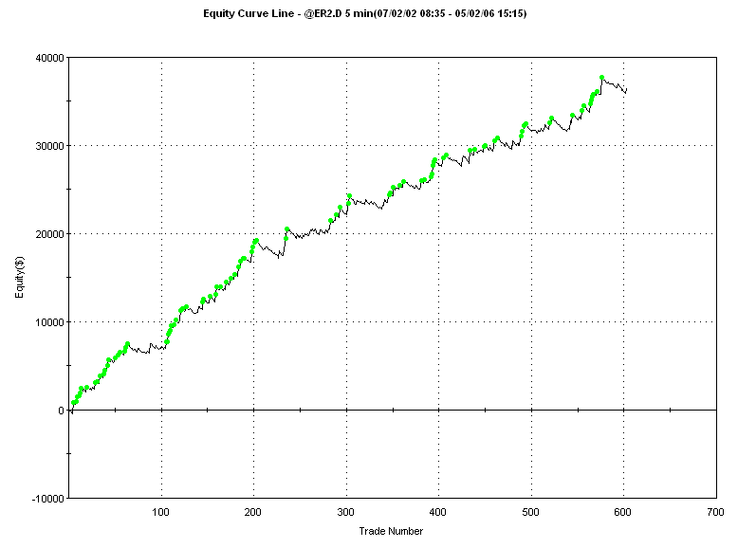The height and width of the screenshot is (548, 756).
Task: Click the Trade Number horizontal axis label
Action: point(391,531)
